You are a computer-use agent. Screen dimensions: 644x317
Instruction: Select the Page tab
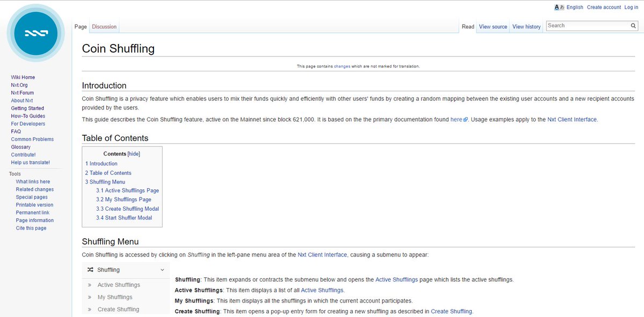(80, 27)
